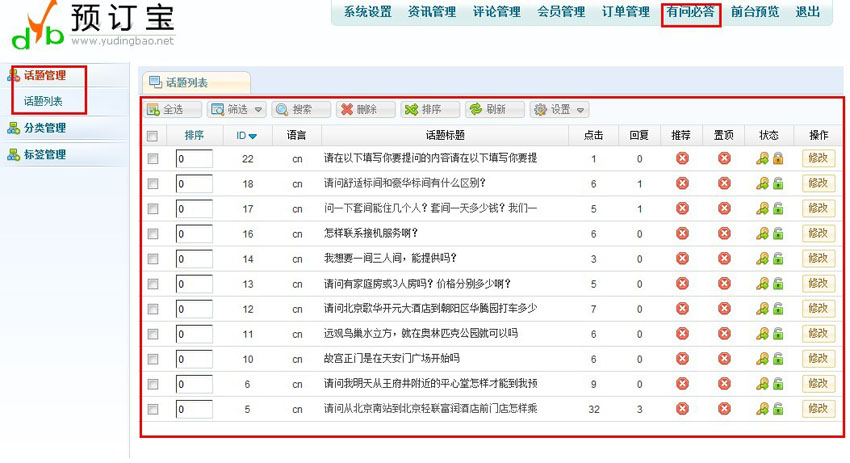The image size is (850, 463).
Task: Click the green lock icon in row ID 5
Action: coord(778,409)
